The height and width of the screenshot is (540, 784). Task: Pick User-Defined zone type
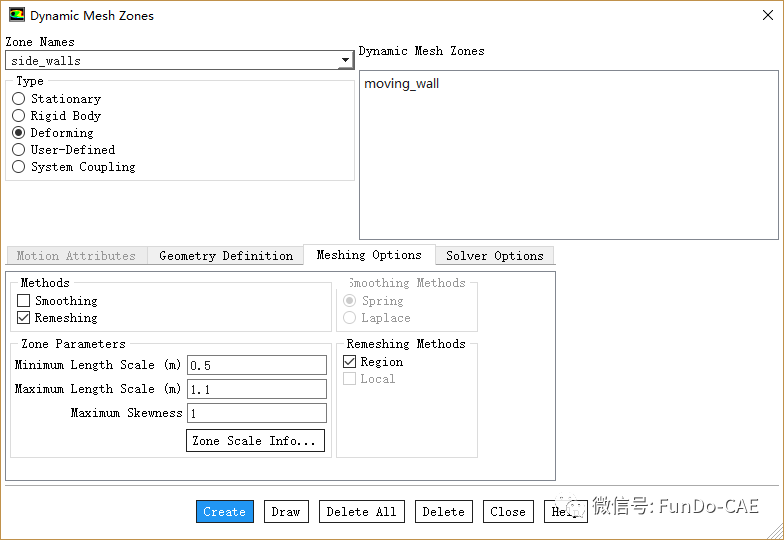point(19,150)
